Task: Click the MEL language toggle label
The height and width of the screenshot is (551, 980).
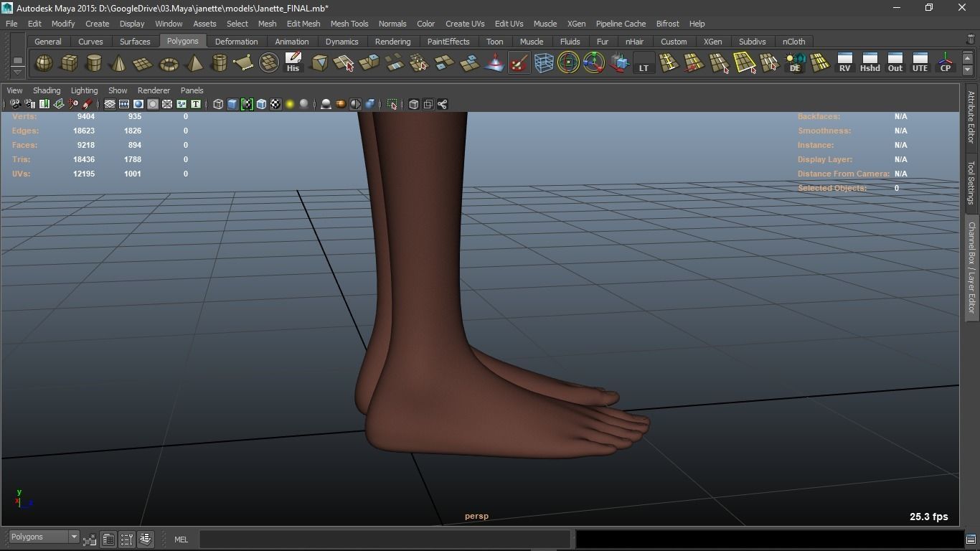Action: point(181,540)
